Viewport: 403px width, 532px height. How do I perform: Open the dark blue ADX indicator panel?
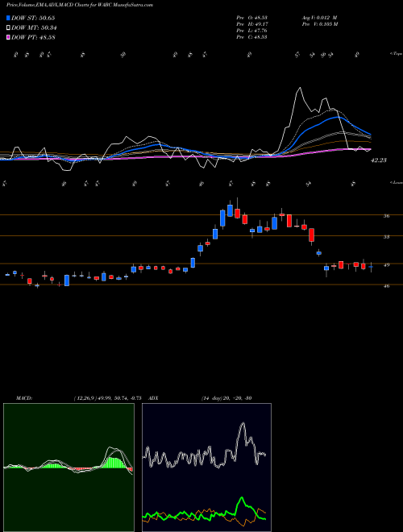206,468
